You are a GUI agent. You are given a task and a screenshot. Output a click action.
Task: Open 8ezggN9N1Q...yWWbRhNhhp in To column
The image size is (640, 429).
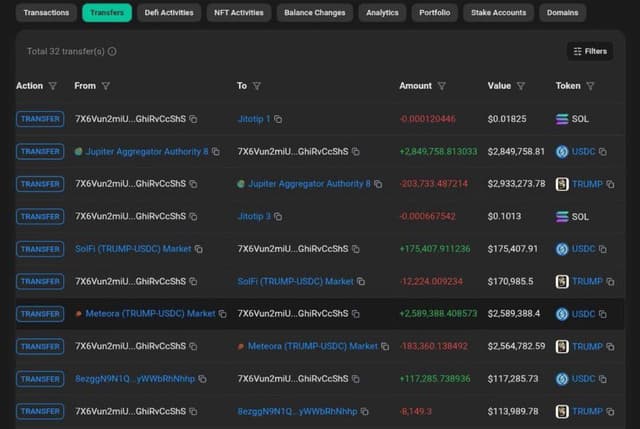coord(298,411)
